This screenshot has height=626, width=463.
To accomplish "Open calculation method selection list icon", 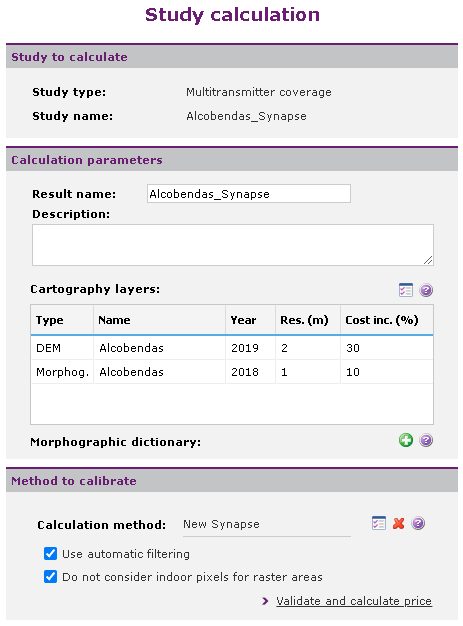I will (378, 523).
